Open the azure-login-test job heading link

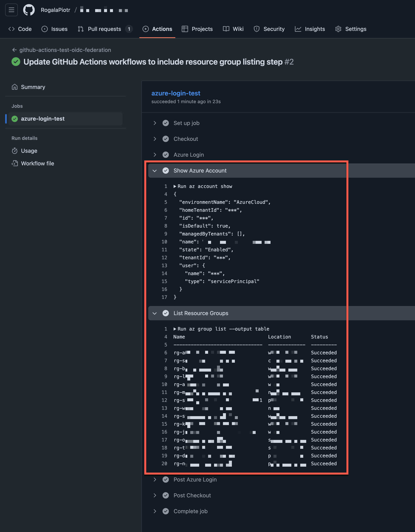(176, 93)
